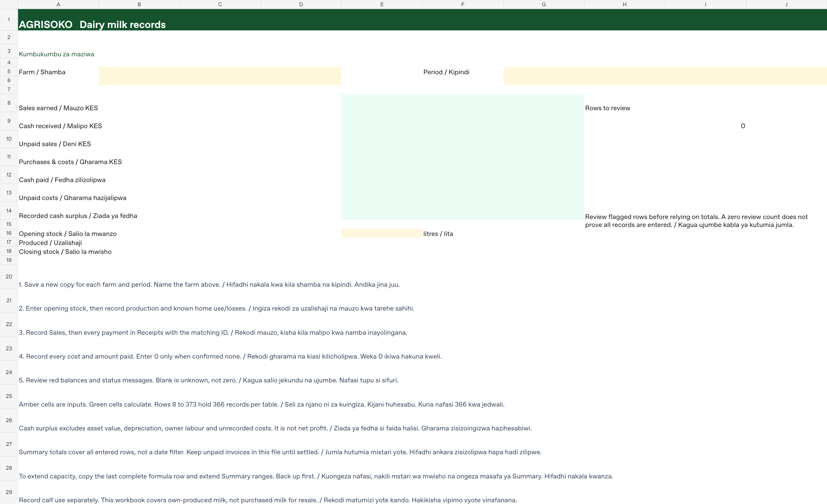Select 'Cash received / Malipo KES' cell
This screenshot has height=504, width=827.
[61, 126]
